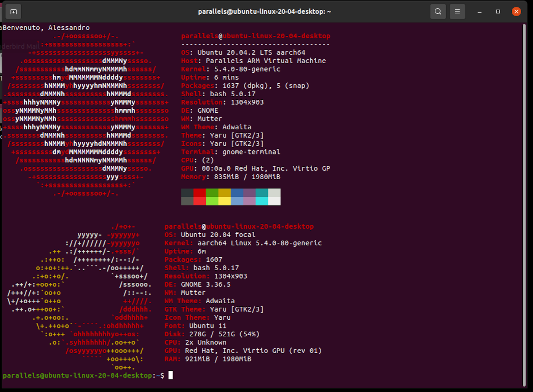Click the blinking cursor at the shell prompt
The width and height of the screenshot is (533, 392).
[x=170, y=375]
